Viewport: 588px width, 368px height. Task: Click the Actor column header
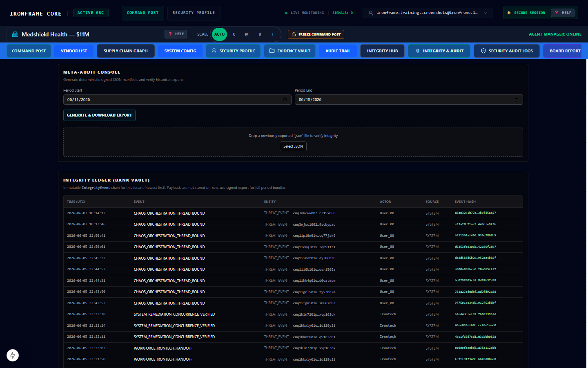(x=385, y=202)
